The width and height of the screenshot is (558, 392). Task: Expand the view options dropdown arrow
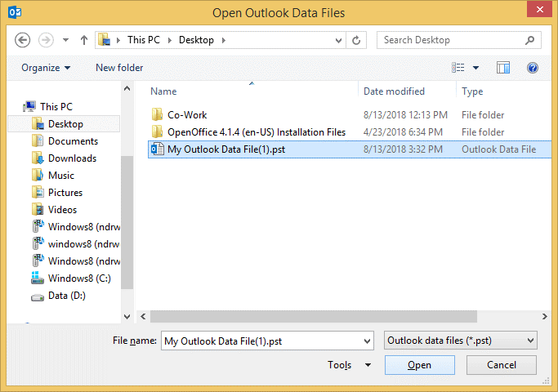click(x=476, y=68)
